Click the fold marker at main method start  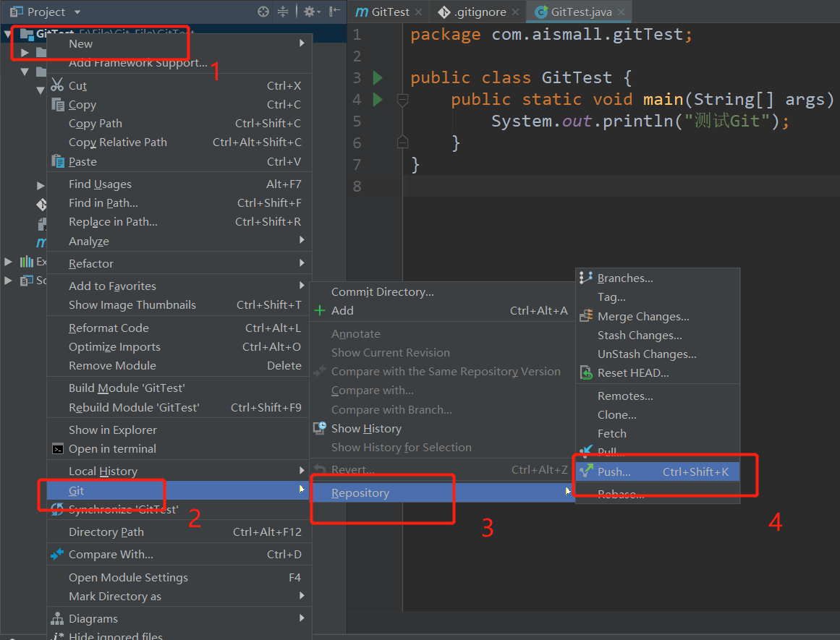402,100
